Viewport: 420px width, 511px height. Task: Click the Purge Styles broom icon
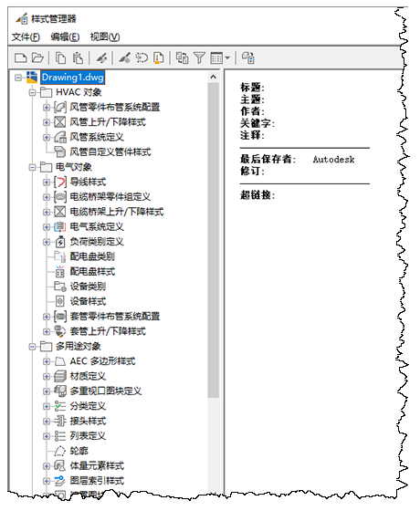pyautogui.click(x=159, y=58)
